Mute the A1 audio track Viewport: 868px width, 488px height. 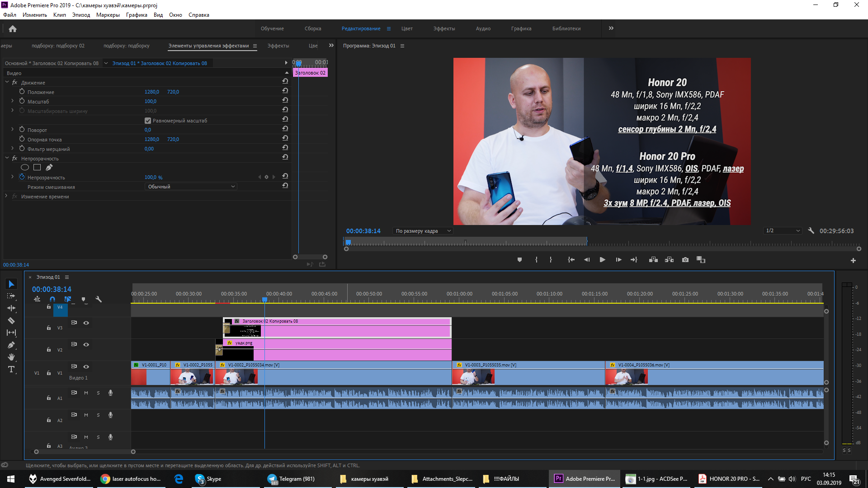(x=86, y=393)
